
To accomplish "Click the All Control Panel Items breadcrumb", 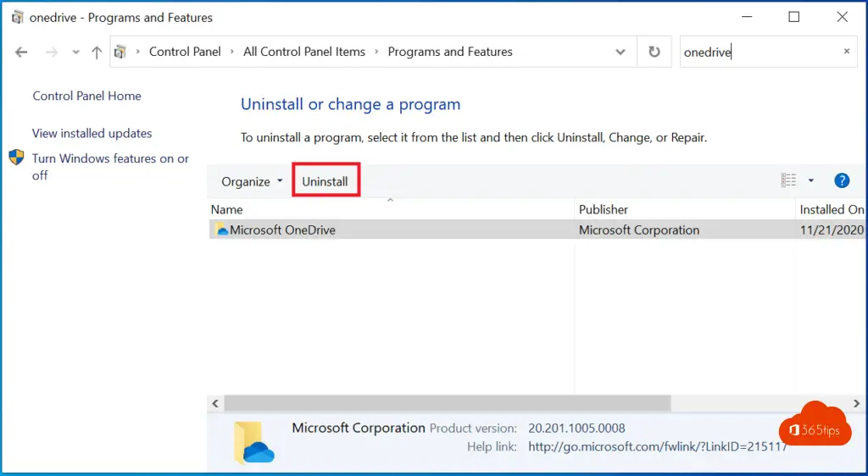I will (x=304, y=52).
